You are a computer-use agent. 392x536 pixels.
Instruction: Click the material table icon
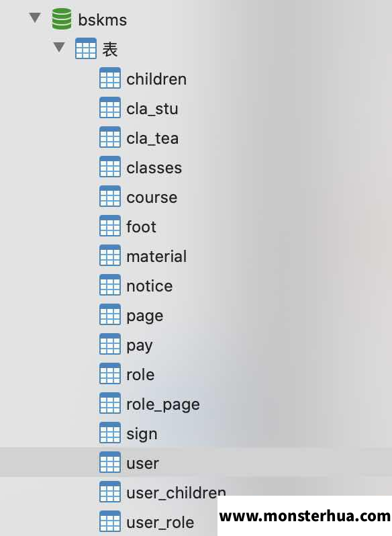point(110,255)
